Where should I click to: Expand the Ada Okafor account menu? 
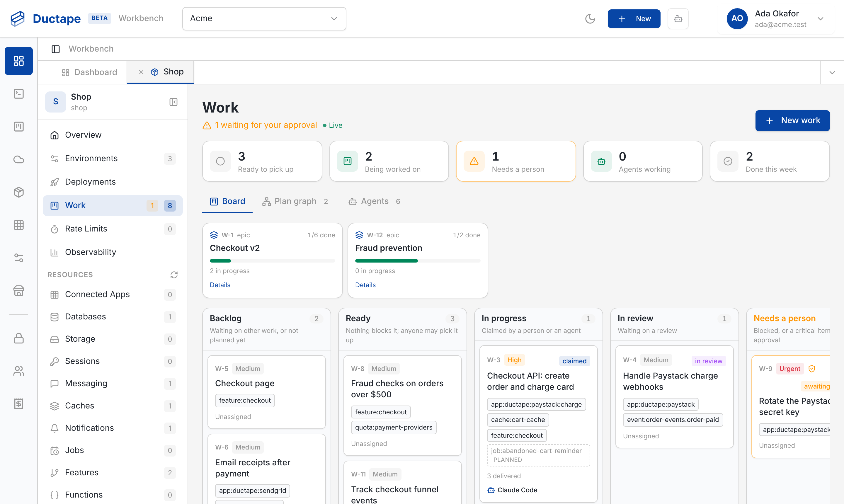tap(776, 19)
